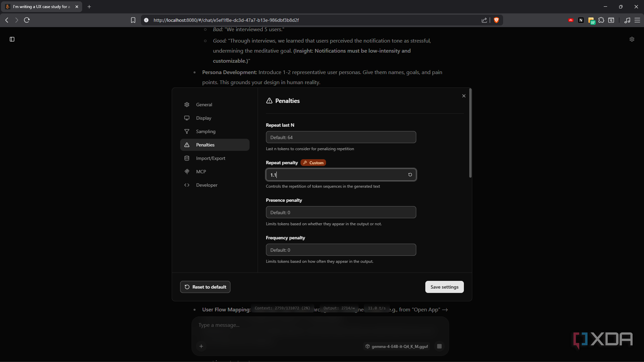Open the gemma-4-E4B model selector

coord(397,346)
